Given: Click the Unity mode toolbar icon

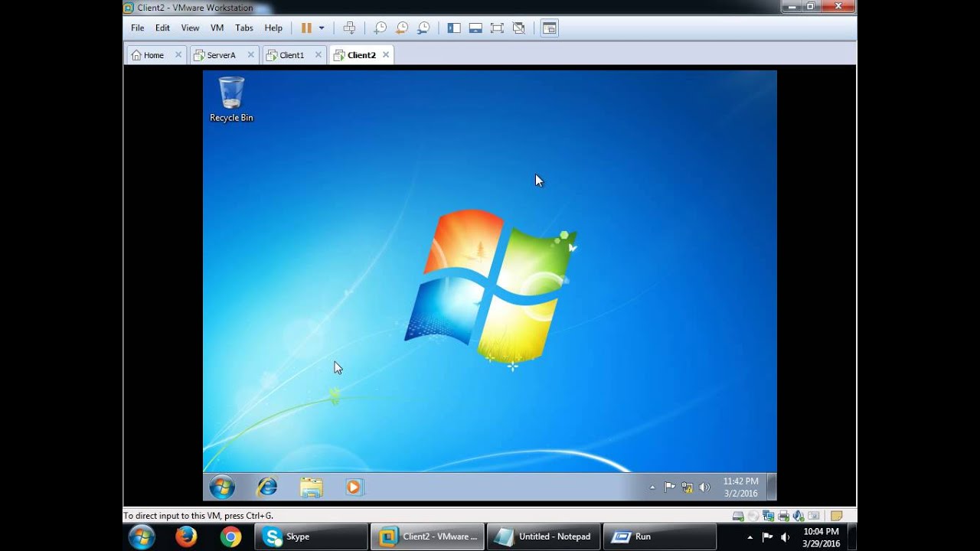Looking at the screenshot, I should tap(519, 28).
